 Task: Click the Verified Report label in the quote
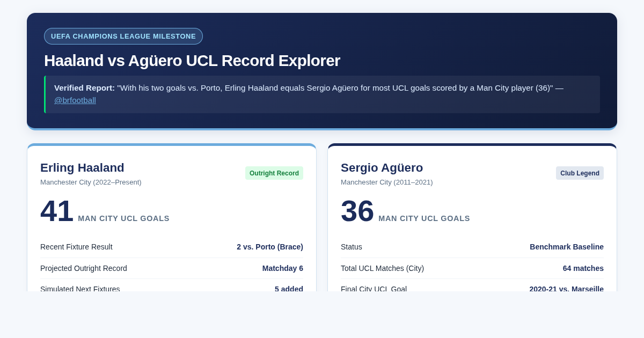point(84,88)
